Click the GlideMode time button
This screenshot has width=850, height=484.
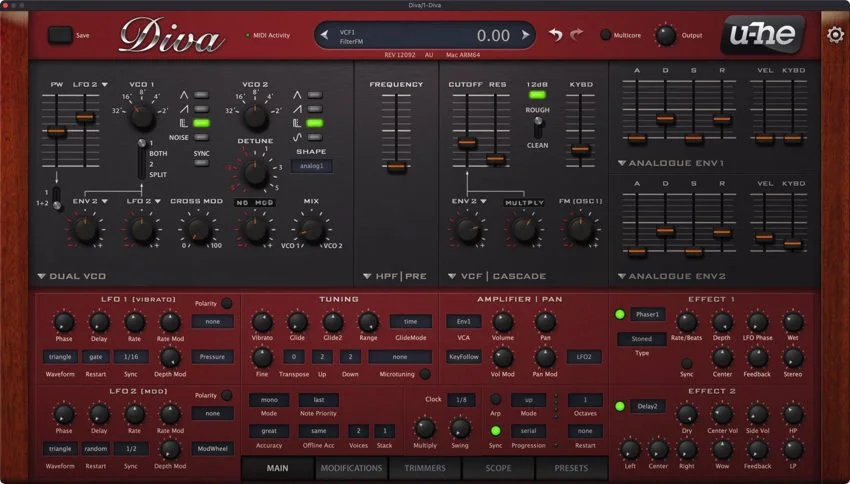(x=410, y=321)
